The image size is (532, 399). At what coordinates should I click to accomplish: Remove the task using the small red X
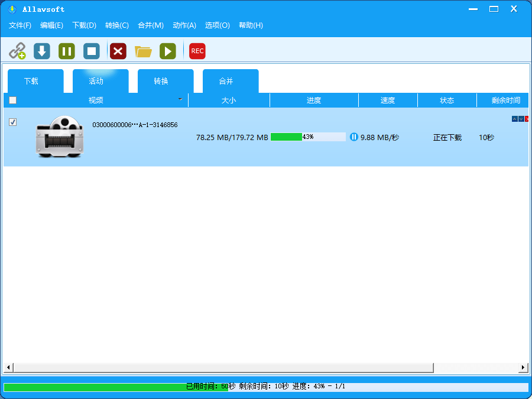click(x=527, y=119)
